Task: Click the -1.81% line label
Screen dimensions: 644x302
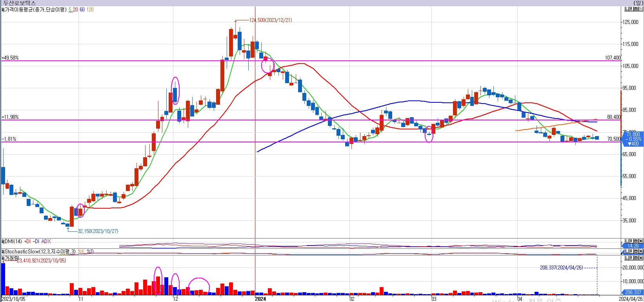Action: [x=9, y=139]
